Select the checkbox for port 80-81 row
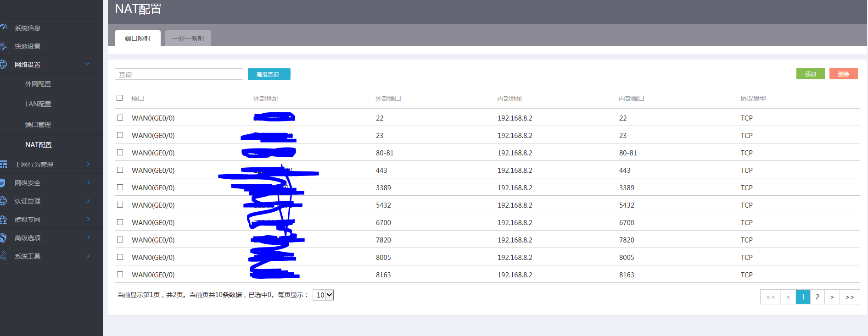This screenshot has height=336, width=868. coord(120,152)
